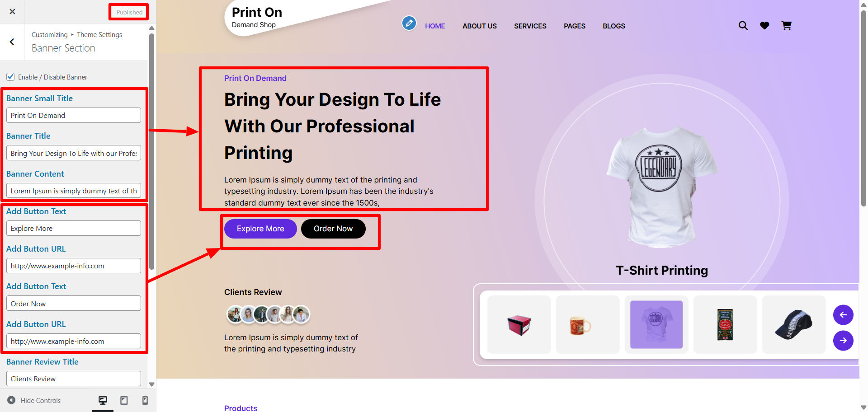Click the carousel previous left arrow
Screen dimensions: 868x412
pos(843,315)
